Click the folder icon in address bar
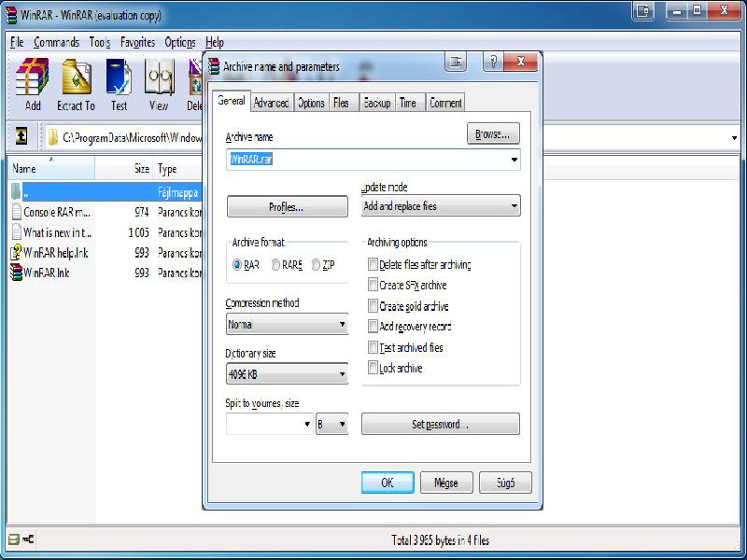 pos(53,137)
